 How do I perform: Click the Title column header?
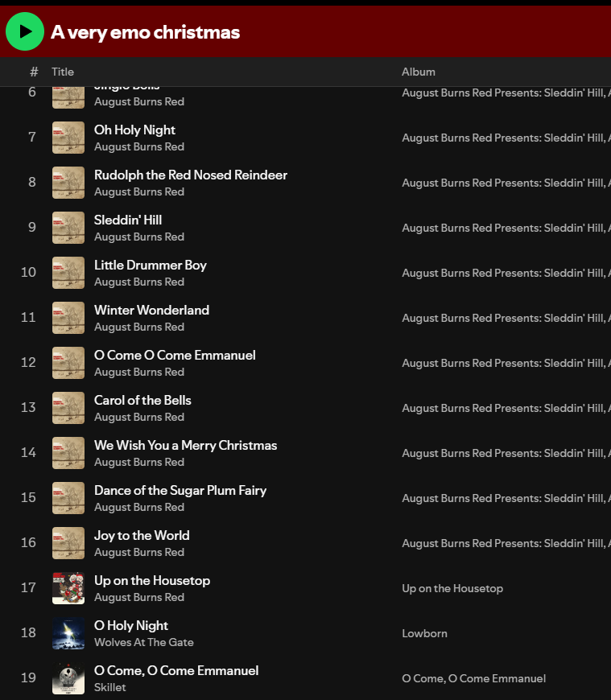click(63, 72)
